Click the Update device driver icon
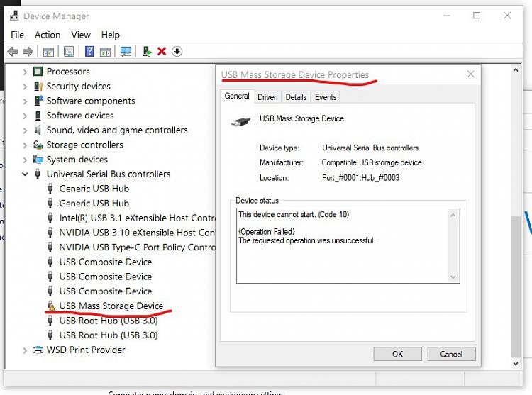This screenshot has width=532, height=395. click(x=147, y=52)
